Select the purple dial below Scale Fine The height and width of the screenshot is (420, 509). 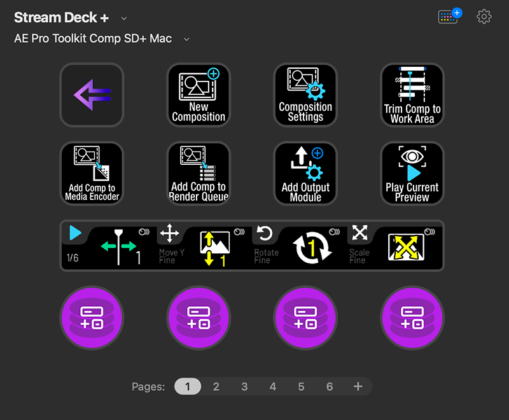[412, 318]
